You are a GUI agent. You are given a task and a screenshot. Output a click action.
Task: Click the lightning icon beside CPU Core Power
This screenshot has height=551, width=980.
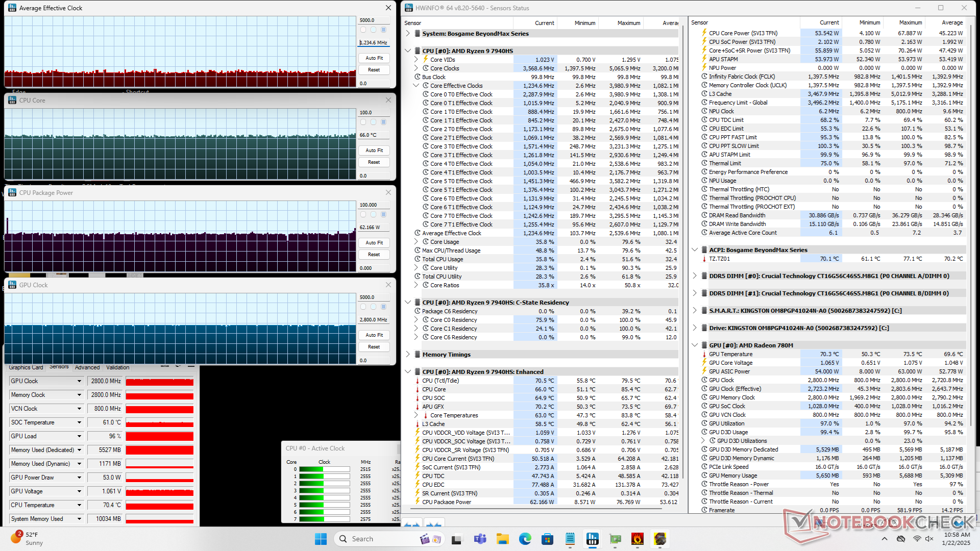click(x=704, y=33)
